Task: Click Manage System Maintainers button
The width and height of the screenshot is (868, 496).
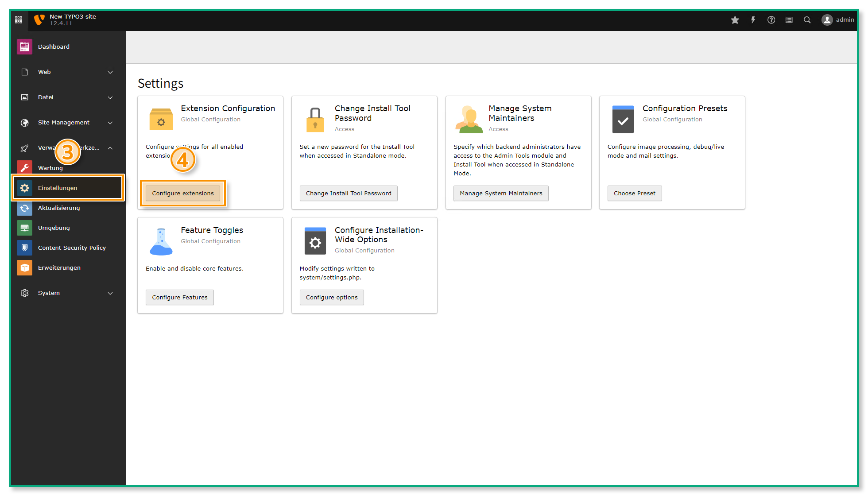Action: [x=501, y=193]
